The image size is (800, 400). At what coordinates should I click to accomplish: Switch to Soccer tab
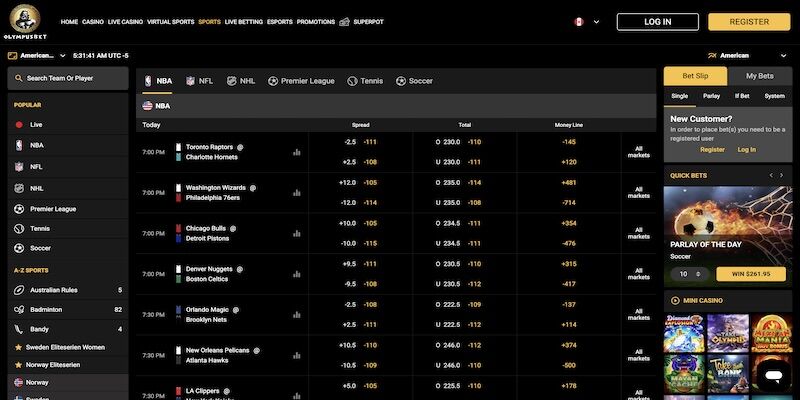tap(414, 81)
